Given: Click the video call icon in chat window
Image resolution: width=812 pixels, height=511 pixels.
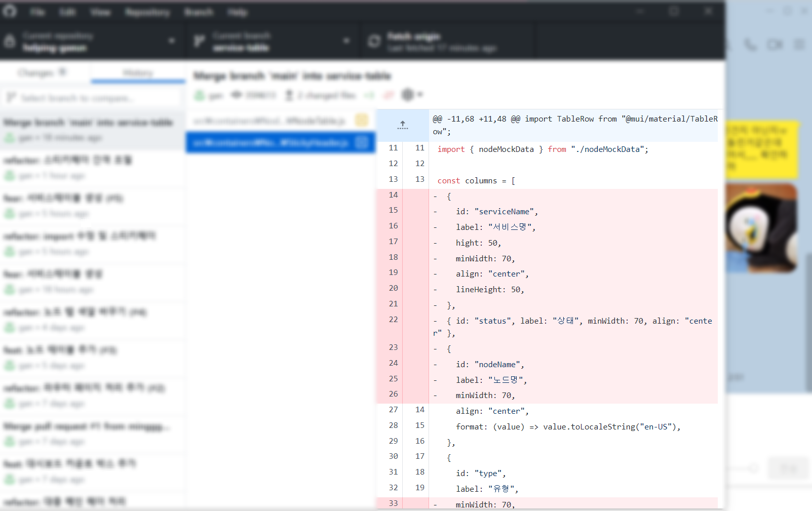Looking at the screenshot, I should point(775,45).
